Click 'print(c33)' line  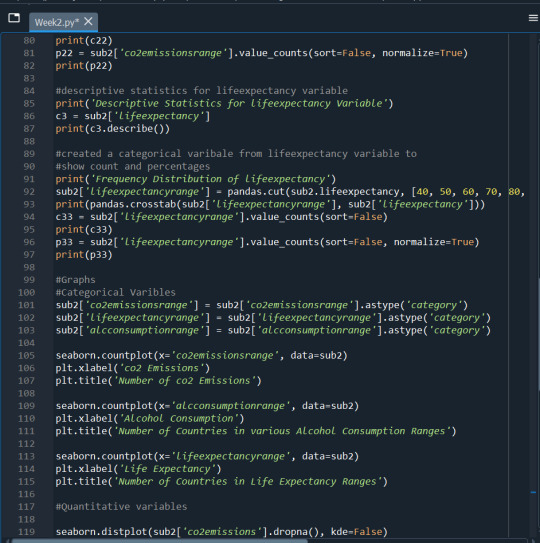pyautogui.click(x=84, y=230)
